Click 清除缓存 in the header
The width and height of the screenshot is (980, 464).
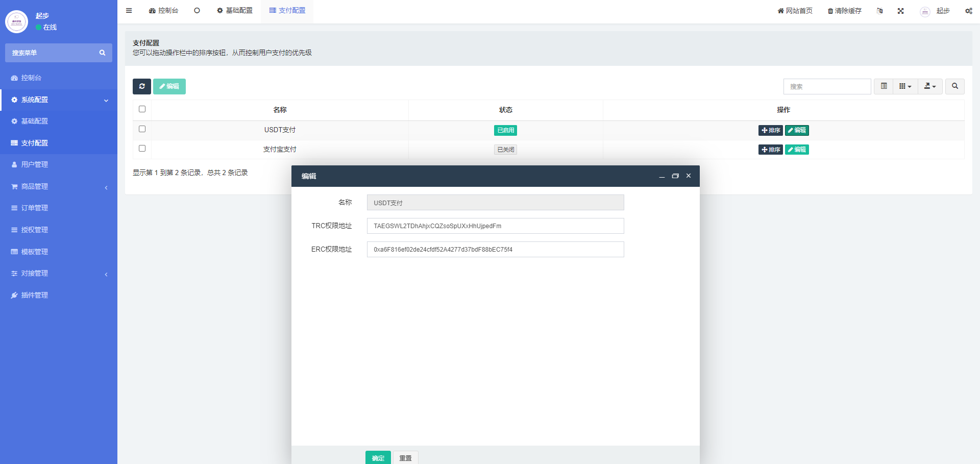tap(844, 11)
